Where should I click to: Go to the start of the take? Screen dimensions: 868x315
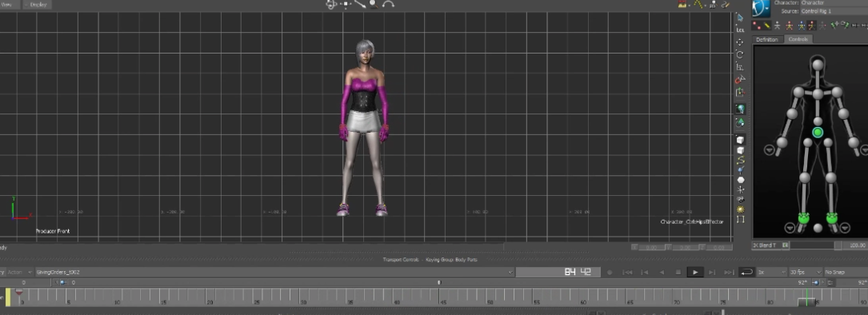pyautogui.click(x=628, y=273)
